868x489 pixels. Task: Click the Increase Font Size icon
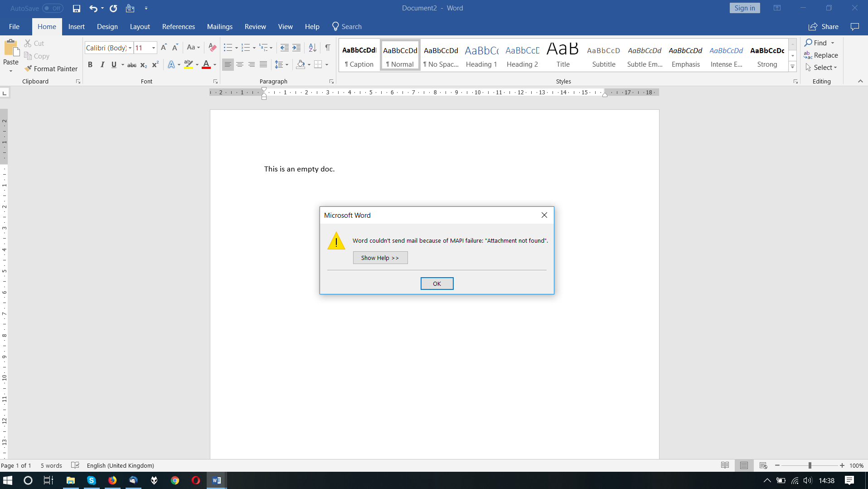pos(164,47)
